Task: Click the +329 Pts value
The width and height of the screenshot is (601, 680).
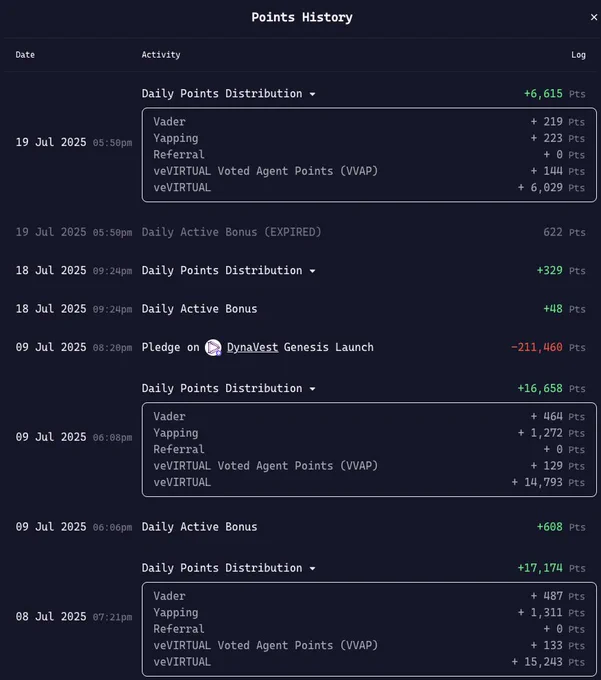Action: coord(561,271)
